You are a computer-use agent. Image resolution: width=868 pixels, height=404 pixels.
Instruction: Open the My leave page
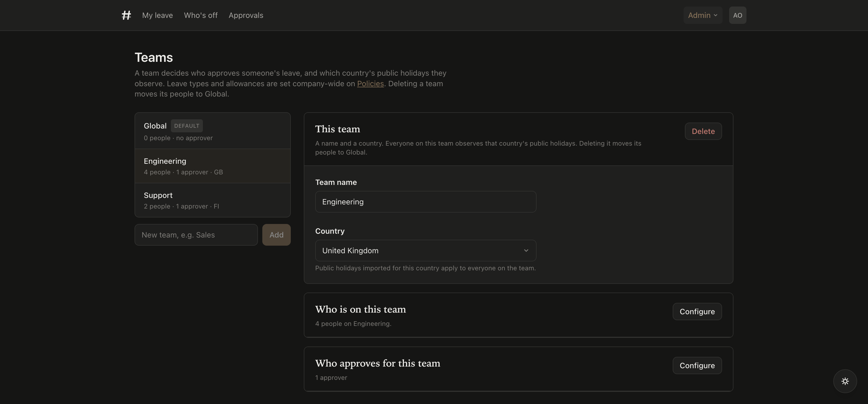(157, 15)
